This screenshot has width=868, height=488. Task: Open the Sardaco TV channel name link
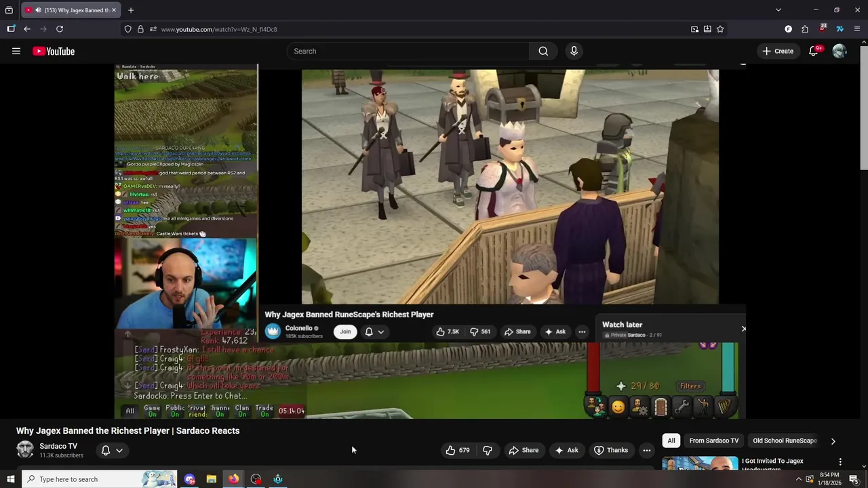click(x=58, y=446)
